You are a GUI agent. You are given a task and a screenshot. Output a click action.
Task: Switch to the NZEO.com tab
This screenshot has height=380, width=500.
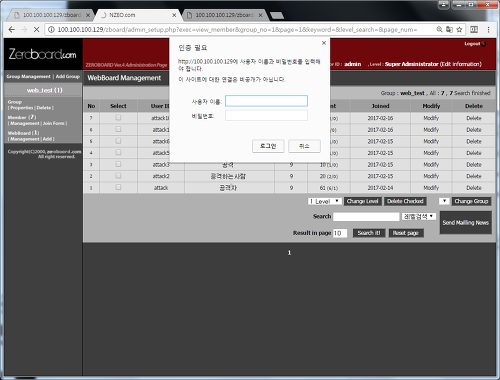point(137,15)
